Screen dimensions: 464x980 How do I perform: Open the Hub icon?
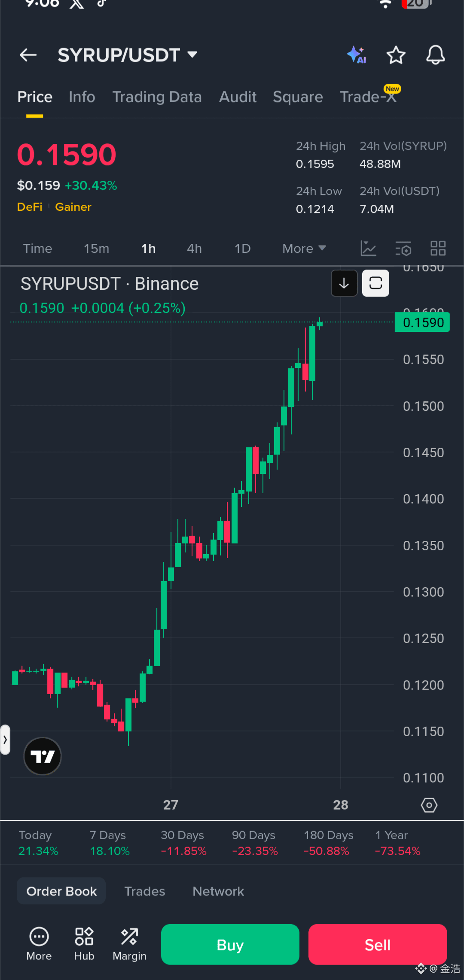click(x=84, y=944)
